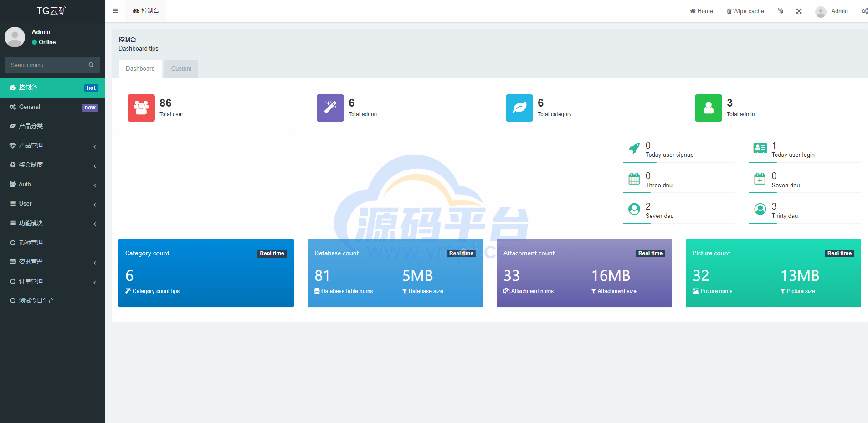
Task: Click the '81' Database table nums value
Action: [322, 276]
